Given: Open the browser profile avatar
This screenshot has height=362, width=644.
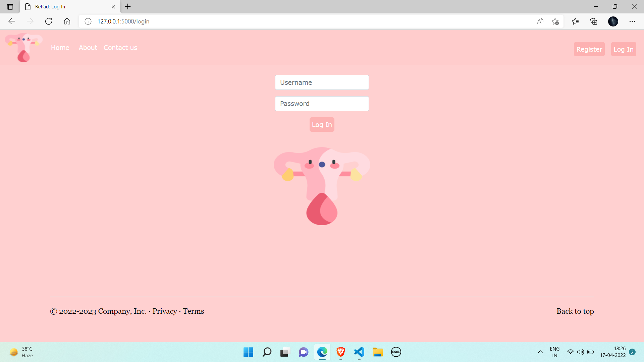Looking at the screenshot, I should [613, 21].
